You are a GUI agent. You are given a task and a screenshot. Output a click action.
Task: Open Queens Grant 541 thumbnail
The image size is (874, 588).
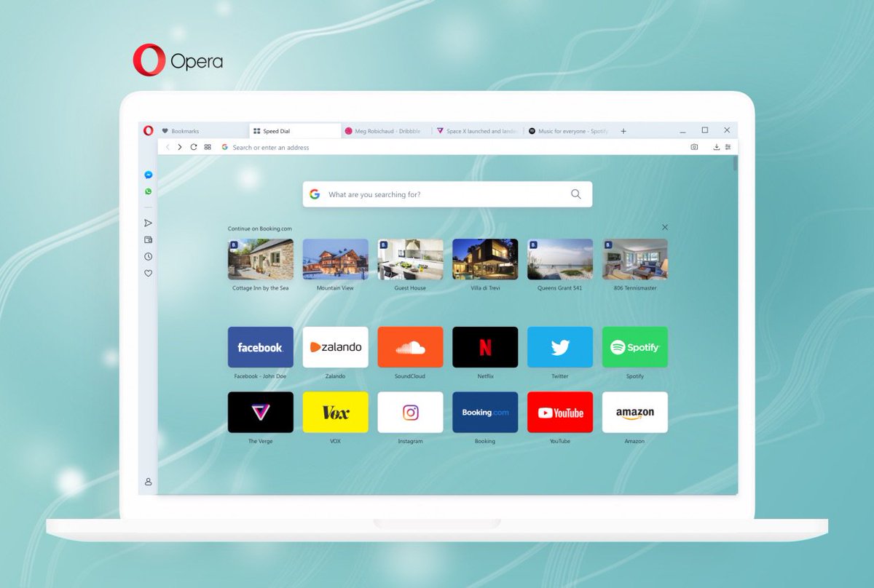[x=560, y=259]
